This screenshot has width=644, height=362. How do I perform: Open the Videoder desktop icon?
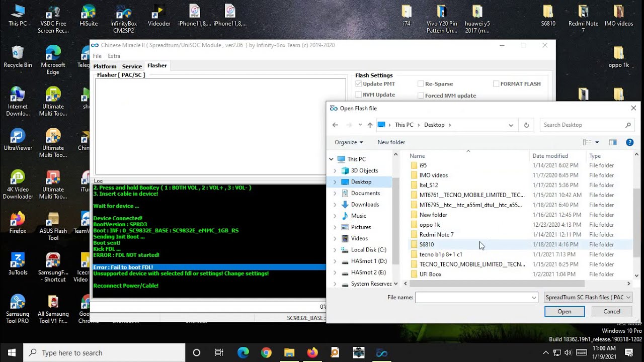point(159,16)
